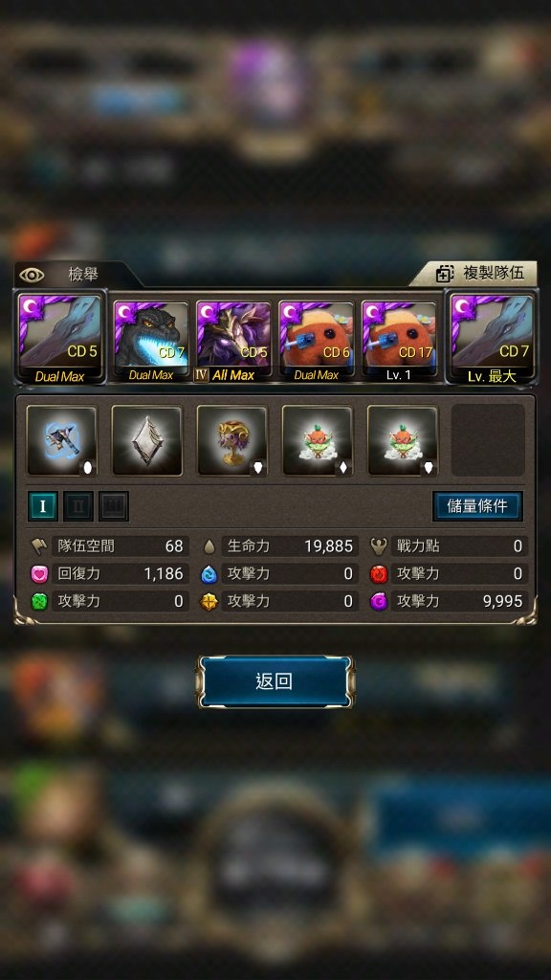The image size is (551, 980).
Task: Switch to team skill tab I
Action: pyautogui.click(x=43, y=506)
